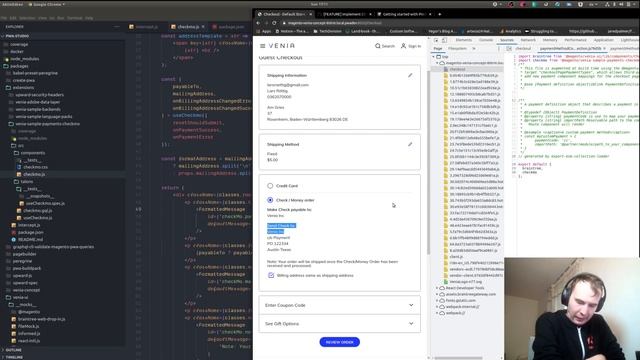Open Google Chrome app menu in top bar
Screen dimensions: 640x360
[x=47, y=4]
